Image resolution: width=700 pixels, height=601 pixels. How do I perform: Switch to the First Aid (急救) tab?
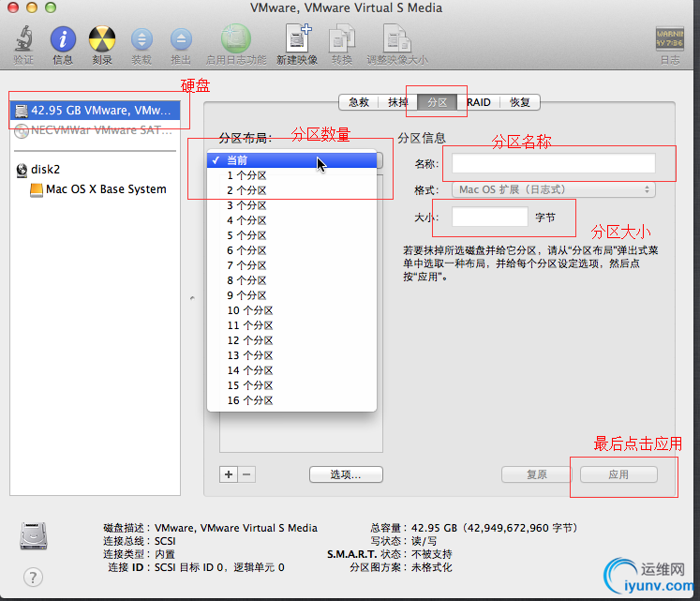click(359, 102)
